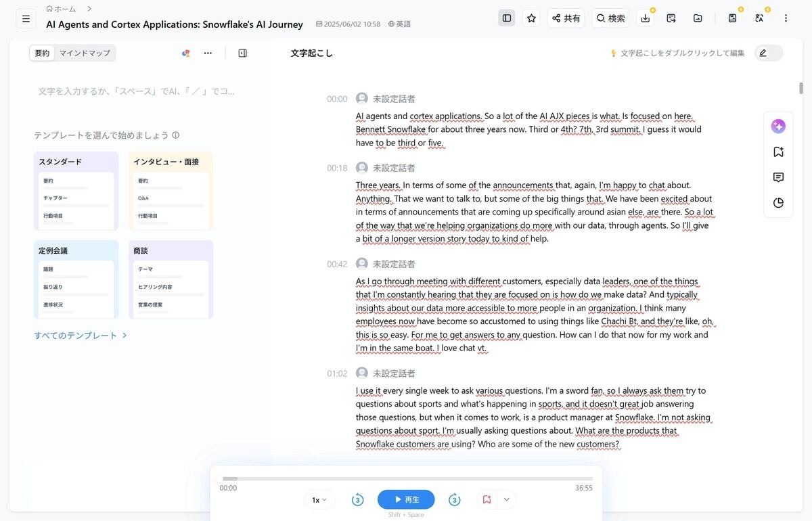Move recording to folder icon
The height and width of the screenshot is (521, 812).
[x=698, y=18]
